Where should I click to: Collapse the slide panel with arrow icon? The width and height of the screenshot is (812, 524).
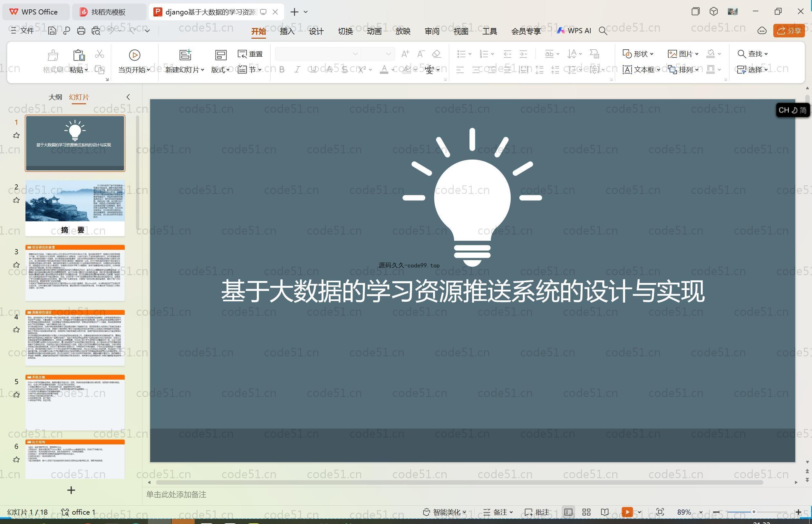(x=128, y=97)
